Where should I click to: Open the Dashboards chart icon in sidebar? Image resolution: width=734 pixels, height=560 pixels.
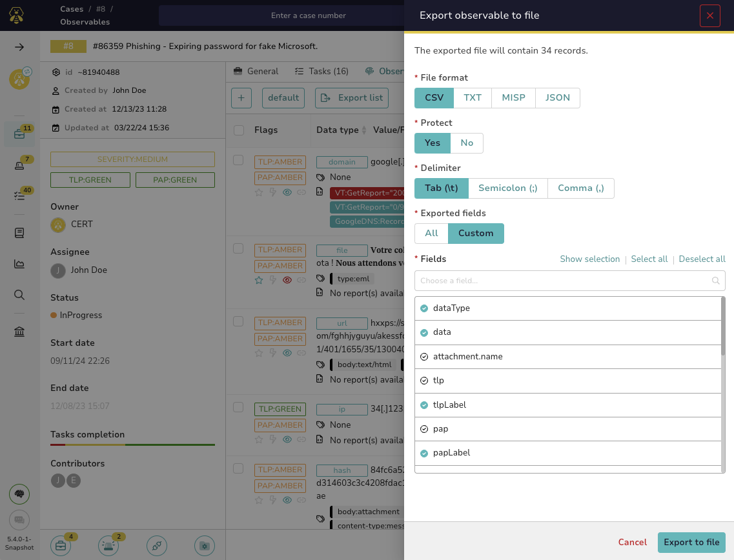(19, 263)
